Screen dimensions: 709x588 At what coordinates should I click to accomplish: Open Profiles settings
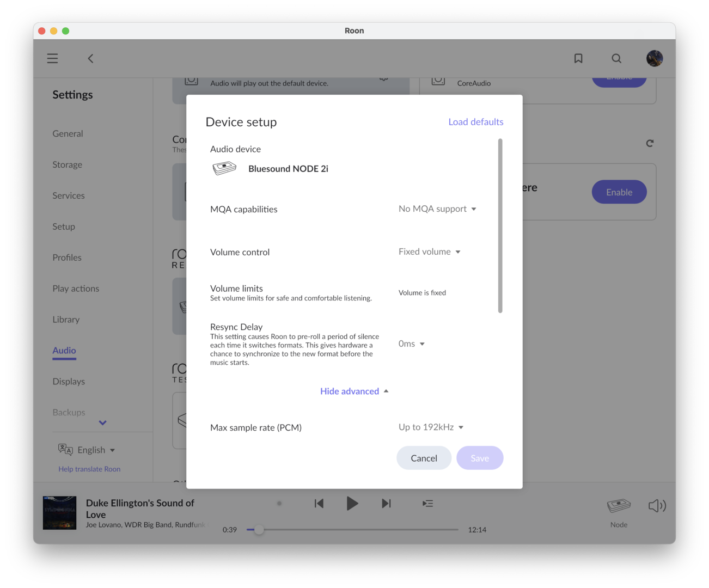pos(67,258)
